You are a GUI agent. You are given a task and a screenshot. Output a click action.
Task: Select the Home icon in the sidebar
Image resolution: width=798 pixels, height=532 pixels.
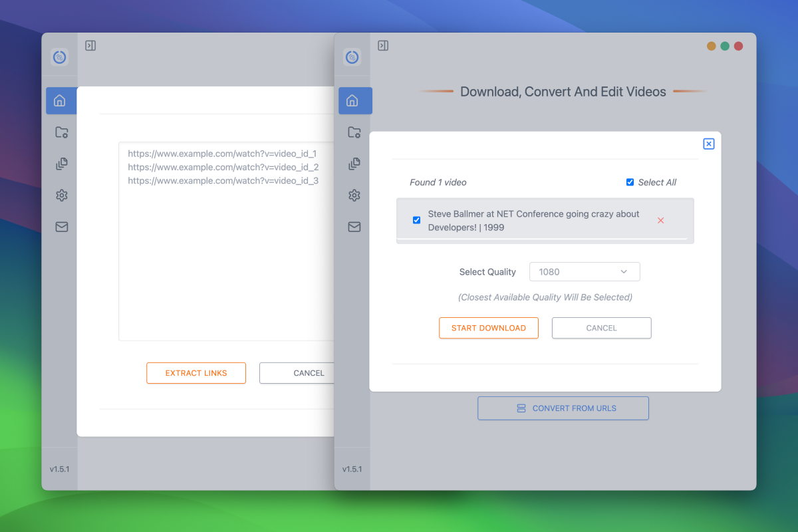[355, 100]
